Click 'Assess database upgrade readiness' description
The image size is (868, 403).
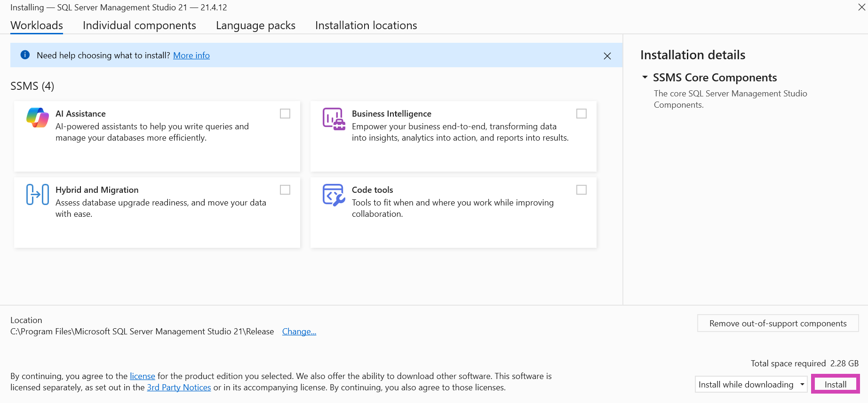coord(160,208)
